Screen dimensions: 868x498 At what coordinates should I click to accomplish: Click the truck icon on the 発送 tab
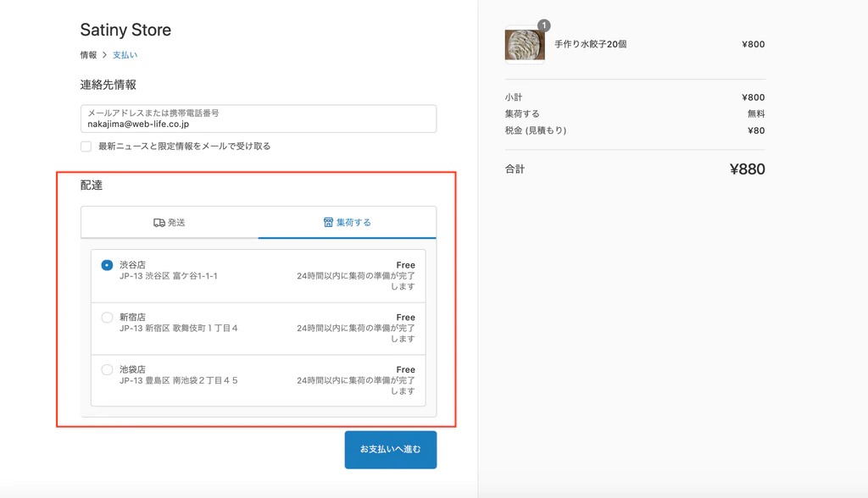click(158, 222)
